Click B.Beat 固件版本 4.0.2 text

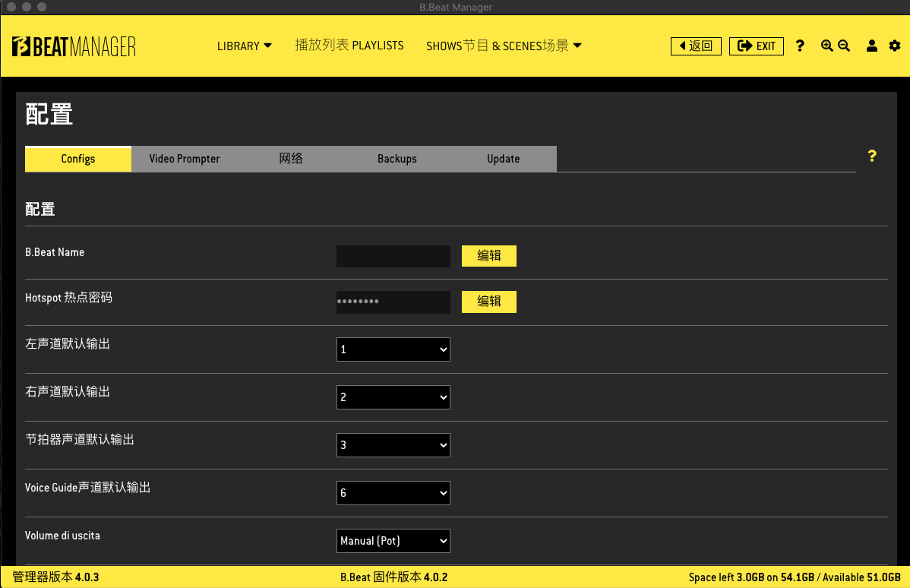click(393, 577)
